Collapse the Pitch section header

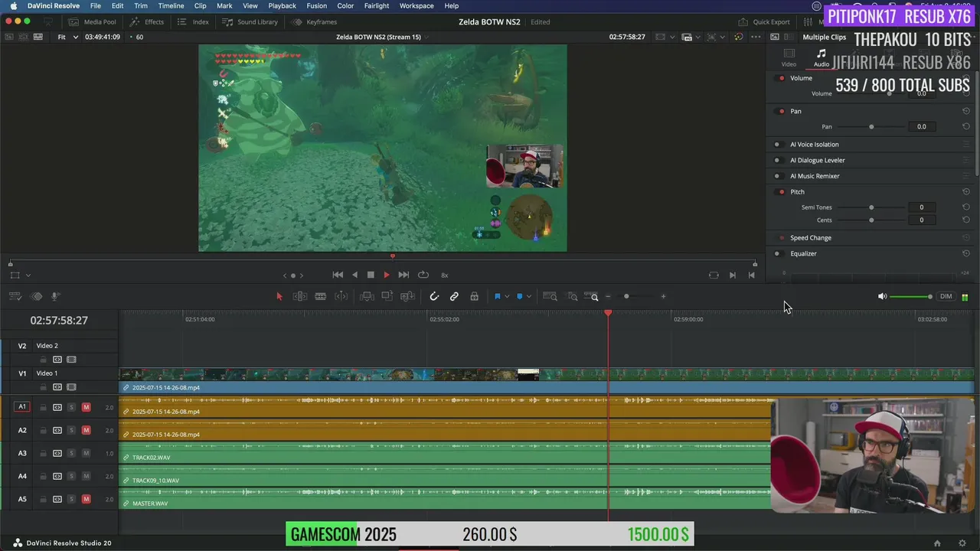click(x=797, y=191)
